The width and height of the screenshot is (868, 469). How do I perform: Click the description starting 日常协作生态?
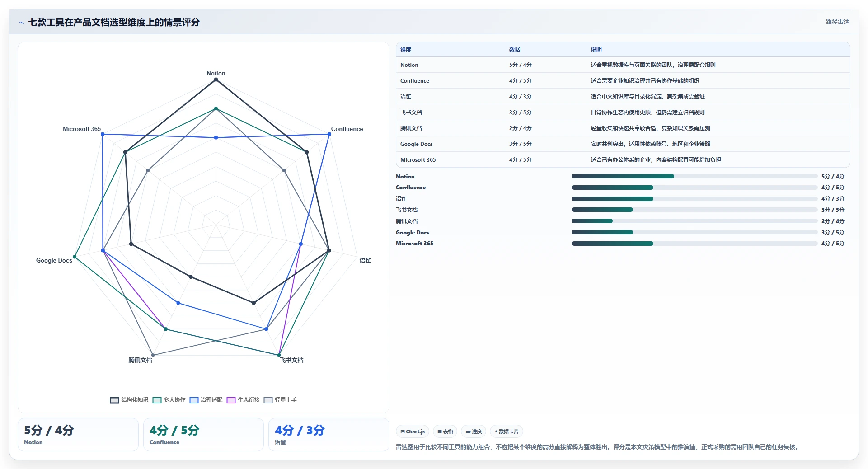648,113
